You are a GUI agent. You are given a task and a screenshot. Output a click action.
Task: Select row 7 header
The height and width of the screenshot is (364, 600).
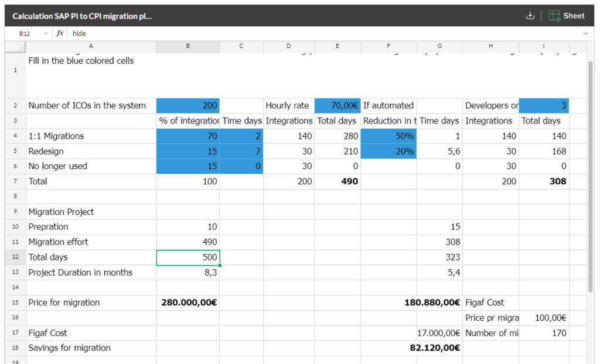click(x=15, y=181)
